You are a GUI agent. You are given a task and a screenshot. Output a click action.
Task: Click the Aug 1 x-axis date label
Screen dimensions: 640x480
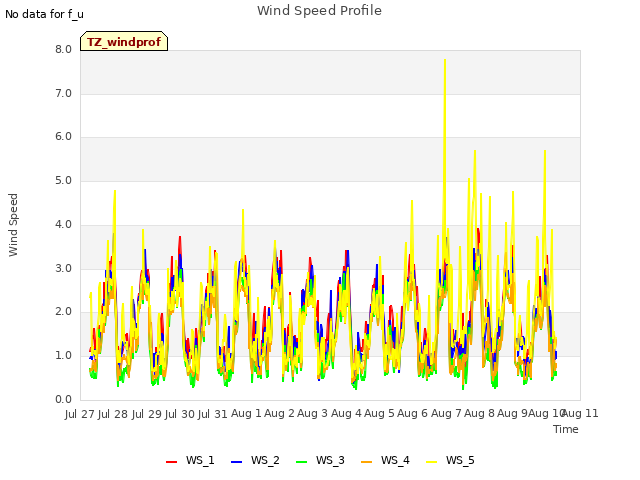tap(246, 413)
